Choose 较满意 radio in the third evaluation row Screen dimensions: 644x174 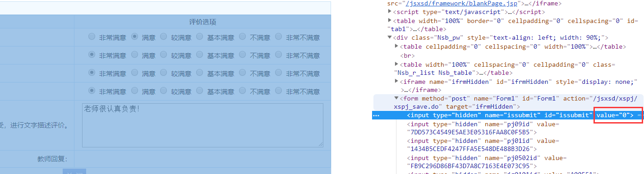(x=164, y=73)
